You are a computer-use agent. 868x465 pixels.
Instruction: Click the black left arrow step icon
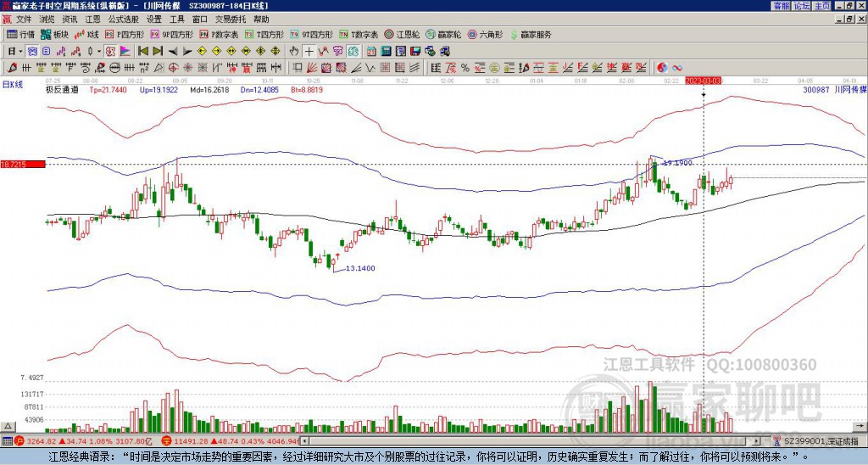point(173,51)
